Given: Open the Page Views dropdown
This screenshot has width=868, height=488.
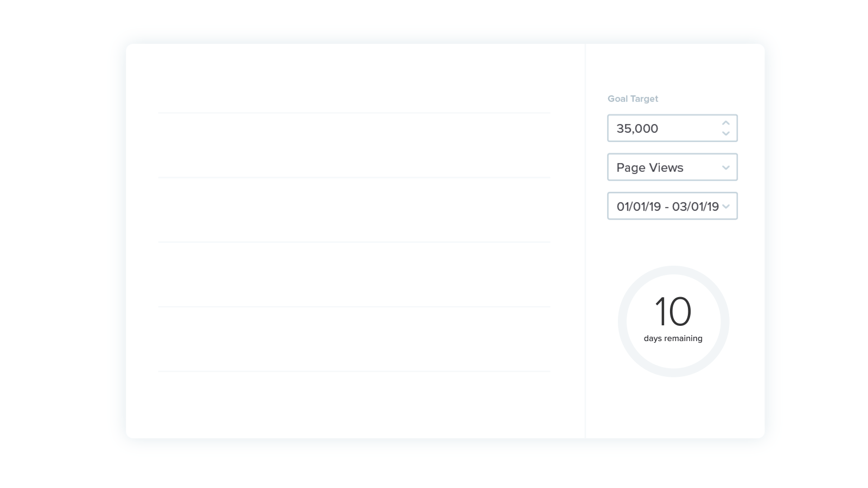Looking at the screenshot, I should (x=672, y=167).
